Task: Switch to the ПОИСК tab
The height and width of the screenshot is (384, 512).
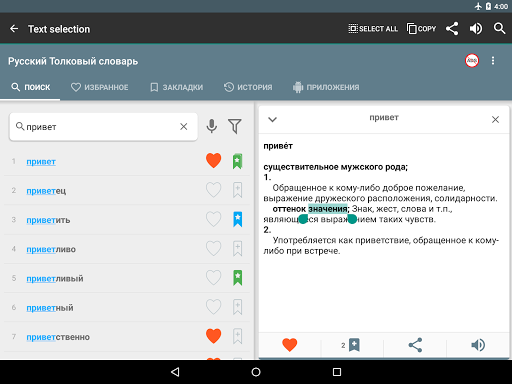Action: [30, 87]
